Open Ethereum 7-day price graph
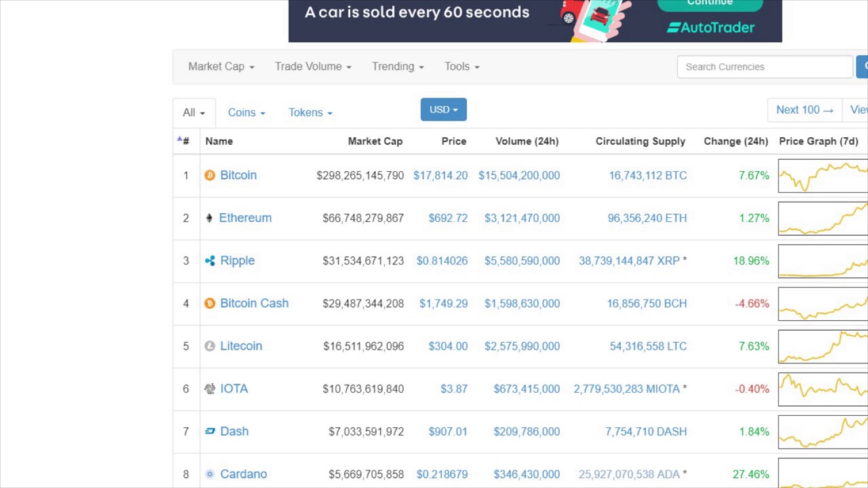 [x=823, y=218]
